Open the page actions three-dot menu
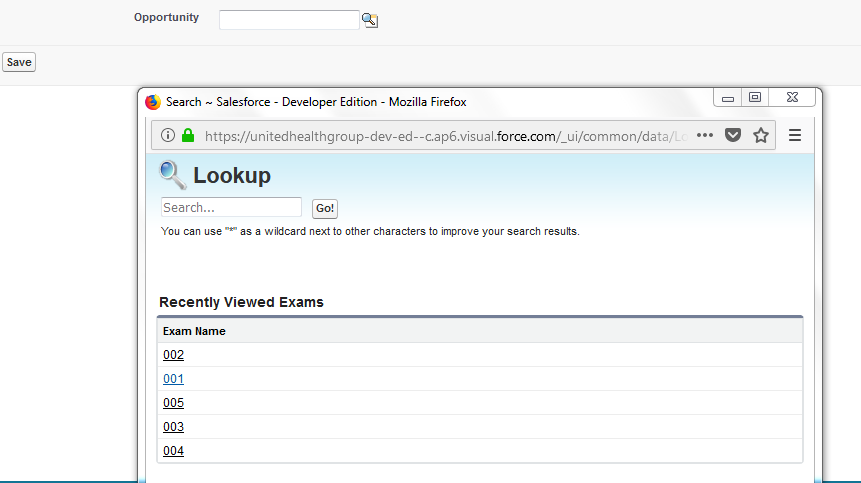 pyautogui.click(x=705, y=136)
